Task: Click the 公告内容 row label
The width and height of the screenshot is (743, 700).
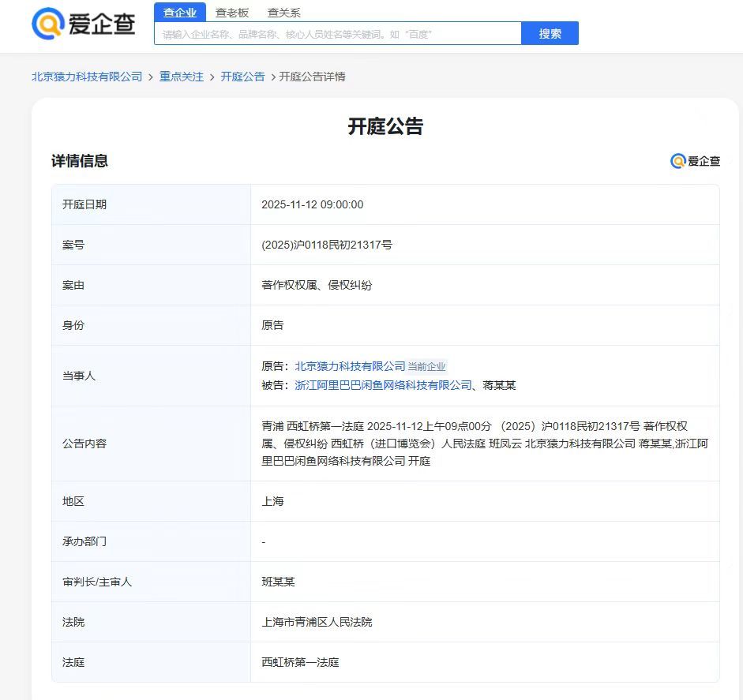Action: [x=84, y=444]
